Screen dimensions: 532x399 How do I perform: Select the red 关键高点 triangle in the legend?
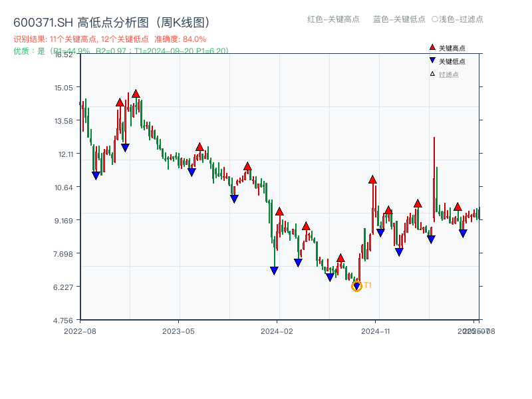pyautogui.click(x=433, y=47)
